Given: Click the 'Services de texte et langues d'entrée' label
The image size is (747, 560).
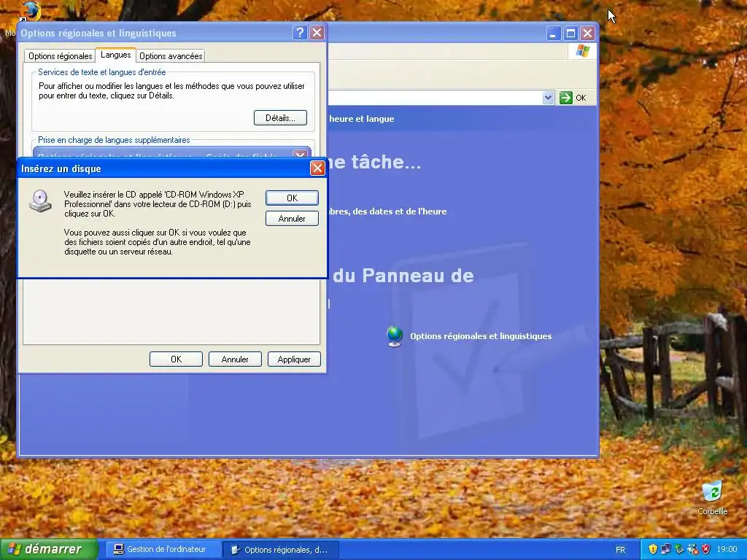Looking at the screenshot, I should tap(102, 72).
